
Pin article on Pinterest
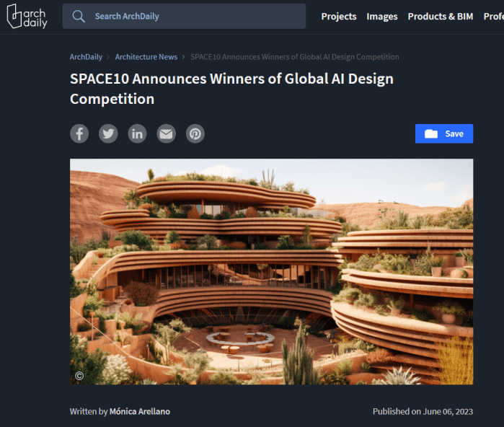click(x=195, y=133)
